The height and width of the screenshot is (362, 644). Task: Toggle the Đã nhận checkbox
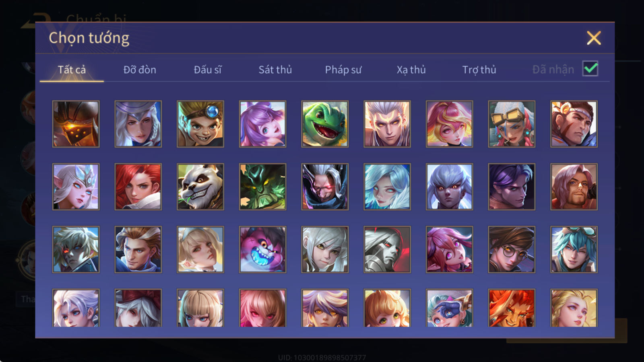(590, 69)
